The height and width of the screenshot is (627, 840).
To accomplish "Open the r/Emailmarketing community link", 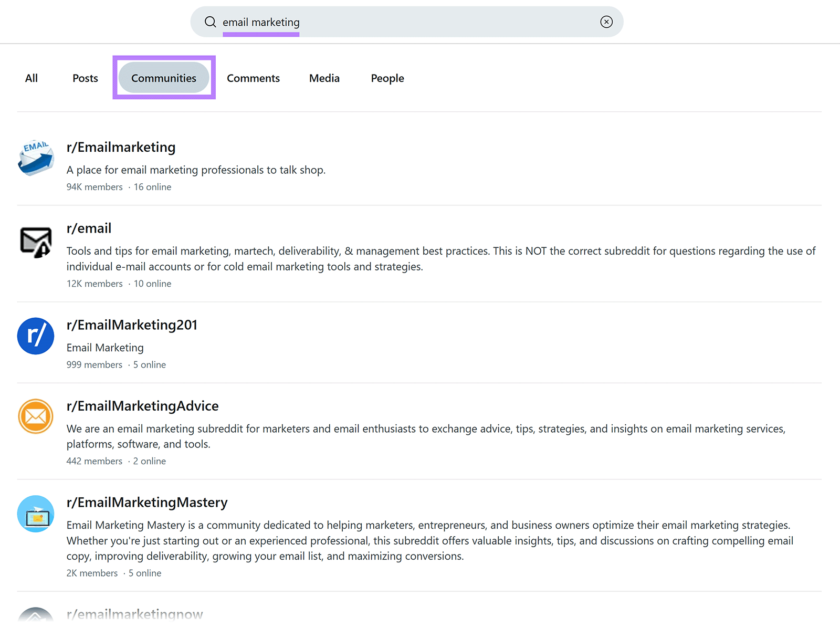I will (121, 148).
